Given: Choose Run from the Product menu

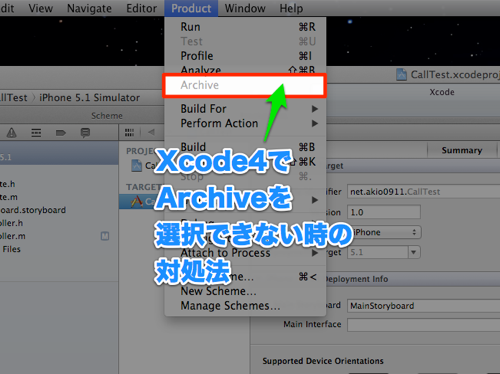Looking at the screenshot, I should click(245, 27).
